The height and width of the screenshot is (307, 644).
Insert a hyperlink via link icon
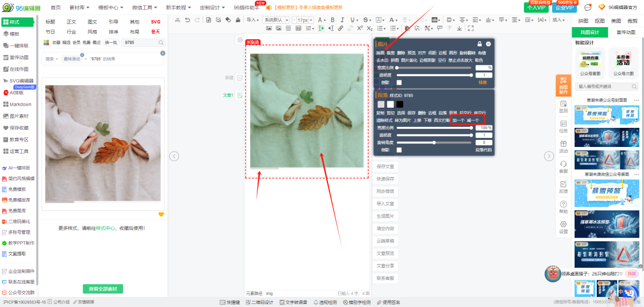click(x=341, y=28)
